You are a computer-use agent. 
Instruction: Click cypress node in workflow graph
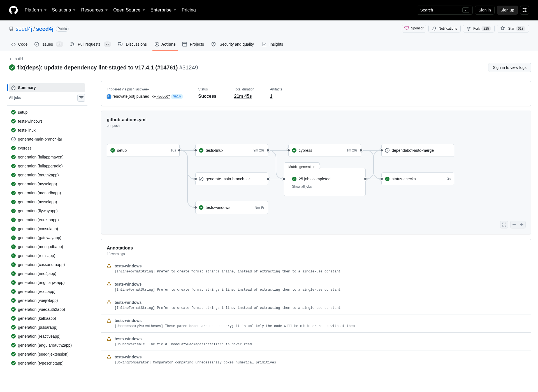click(325, 150)
